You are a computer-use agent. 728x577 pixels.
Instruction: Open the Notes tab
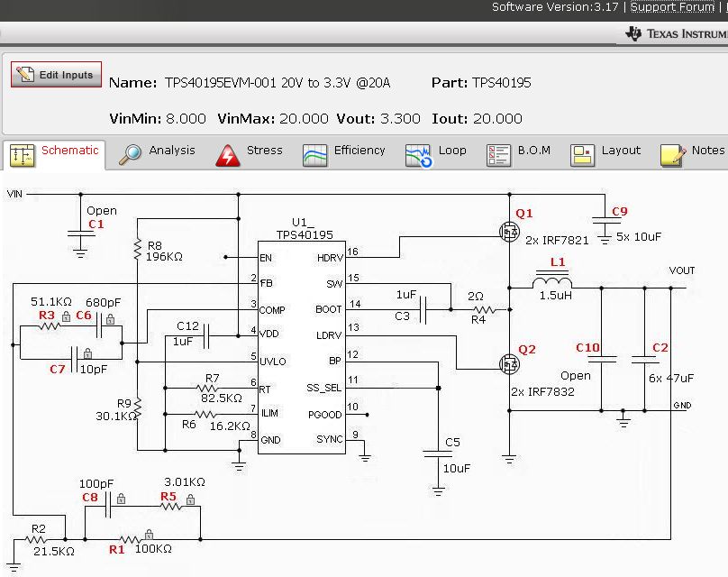692,155
